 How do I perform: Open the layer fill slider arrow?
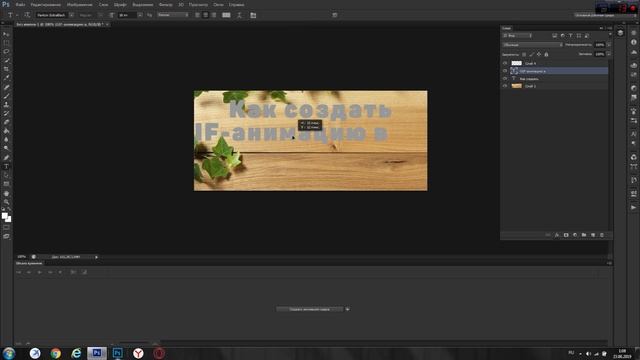tap(609, 54)
